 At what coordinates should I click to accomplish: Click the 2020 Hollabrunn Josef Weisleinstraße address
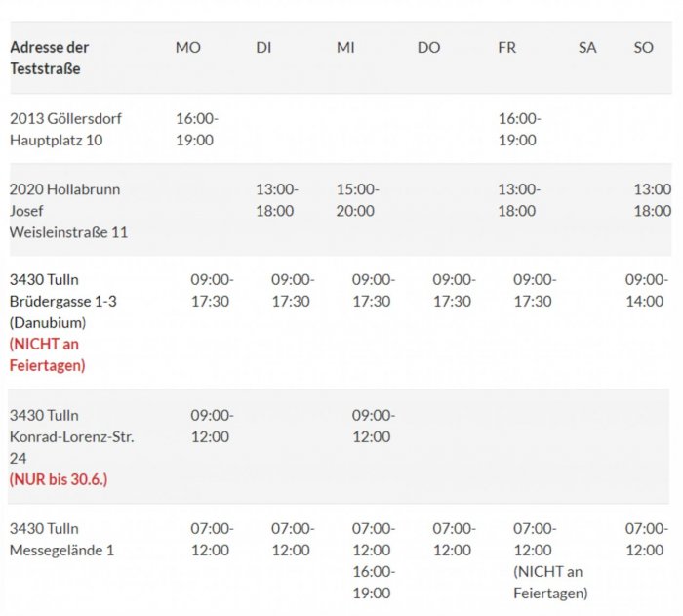pyautogui.click(x=69, y=211)
